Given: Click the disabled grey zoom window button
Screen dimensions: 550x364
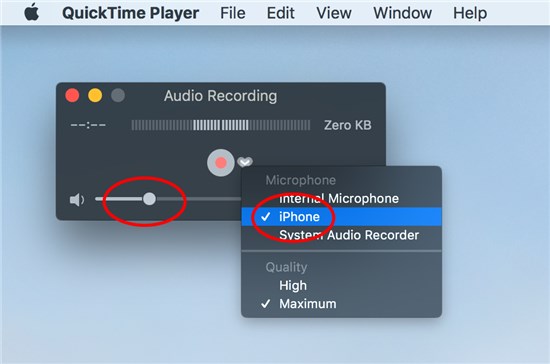Looking at the screenshot, I should 118,95.
